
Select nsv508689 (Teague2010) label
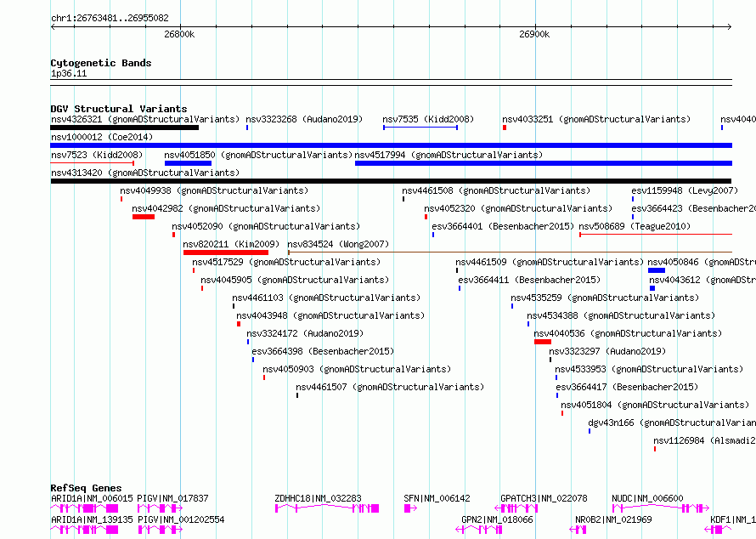635,226
